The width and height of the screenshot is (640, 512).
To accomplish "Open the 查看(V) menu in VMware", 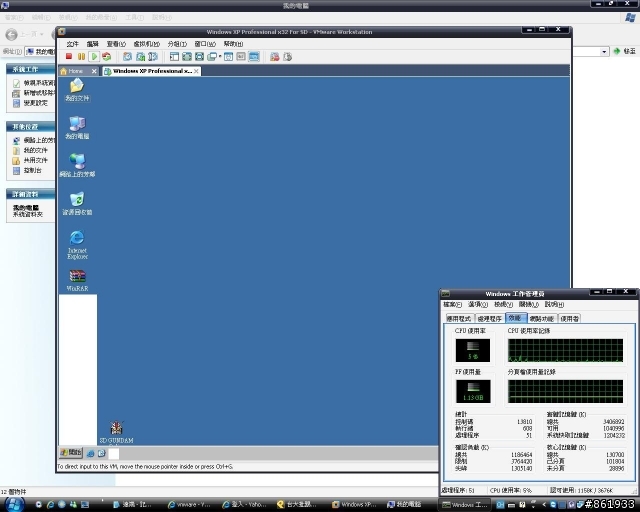I will coord(116,44).
